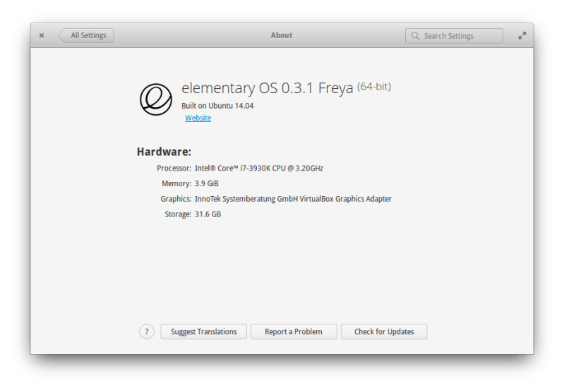Click the magnifier icon in search box
The height and width of the screenshot is (392, 564).
point(415,36)
